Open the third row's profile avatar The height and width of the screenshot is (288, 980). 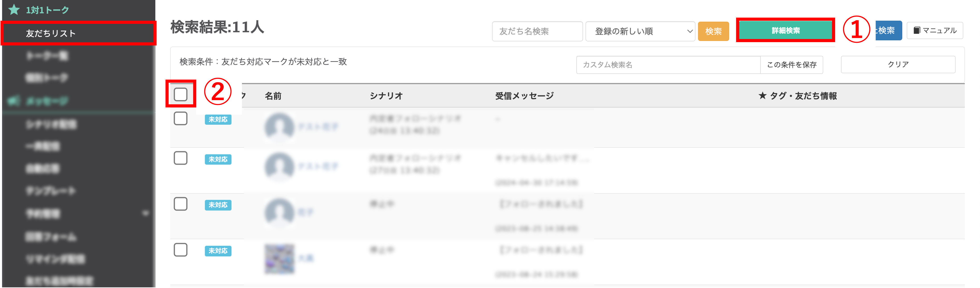279,212
